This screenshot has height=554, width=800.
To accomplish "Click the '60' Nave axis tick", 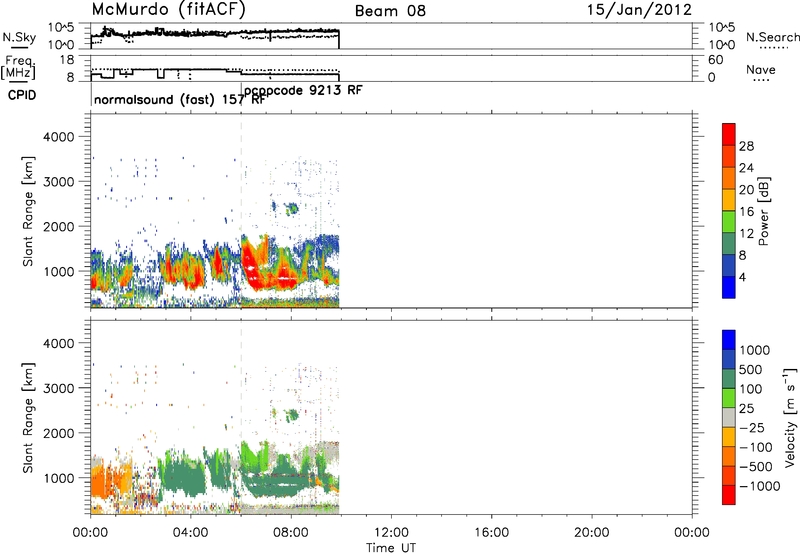I will tap(715, 60).
